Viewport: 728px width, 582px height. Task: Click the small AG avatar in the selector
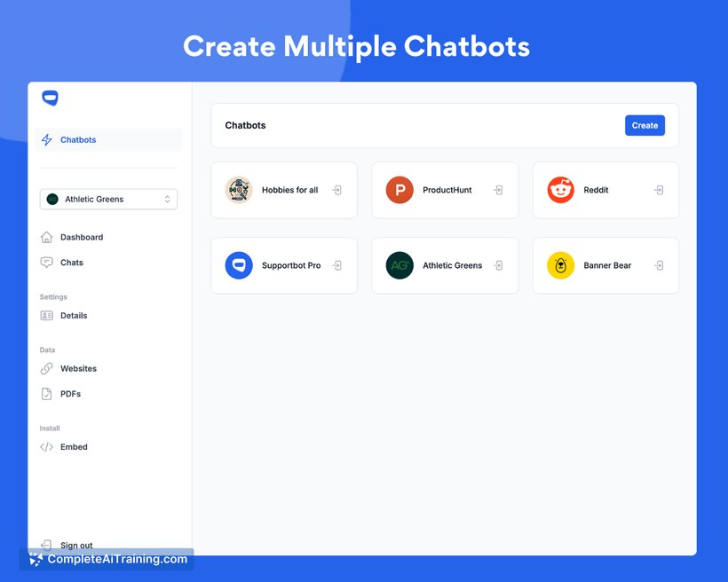pos(52,199)
